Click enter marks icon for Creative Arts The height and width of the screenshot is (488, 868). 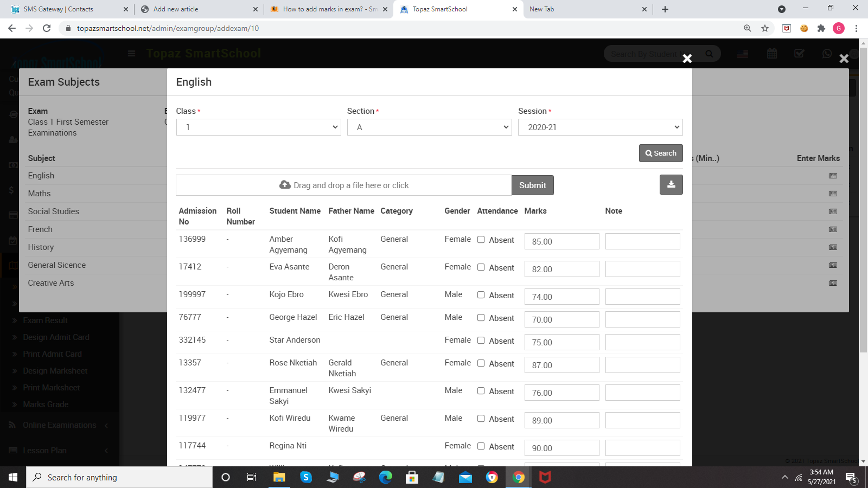[x=833, y=283]
